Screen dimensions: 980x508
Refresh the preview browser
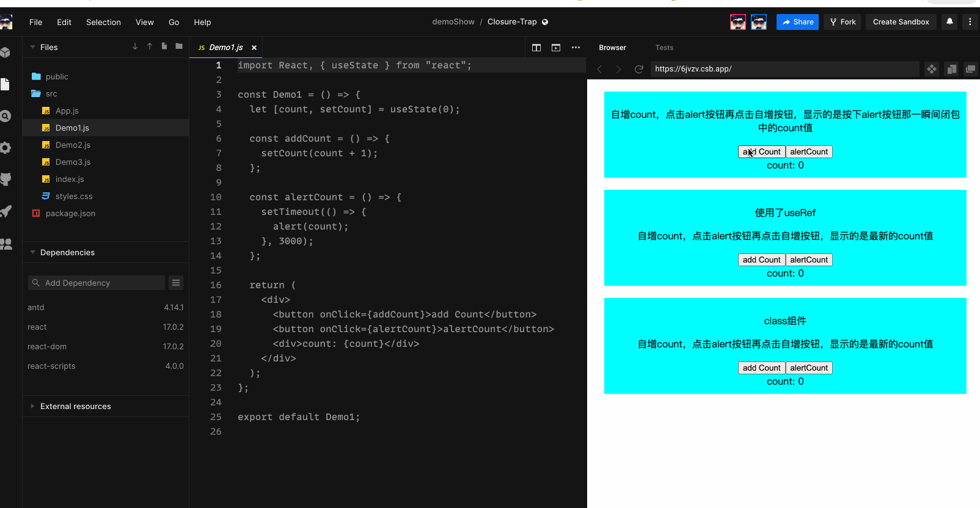[638, 69]
